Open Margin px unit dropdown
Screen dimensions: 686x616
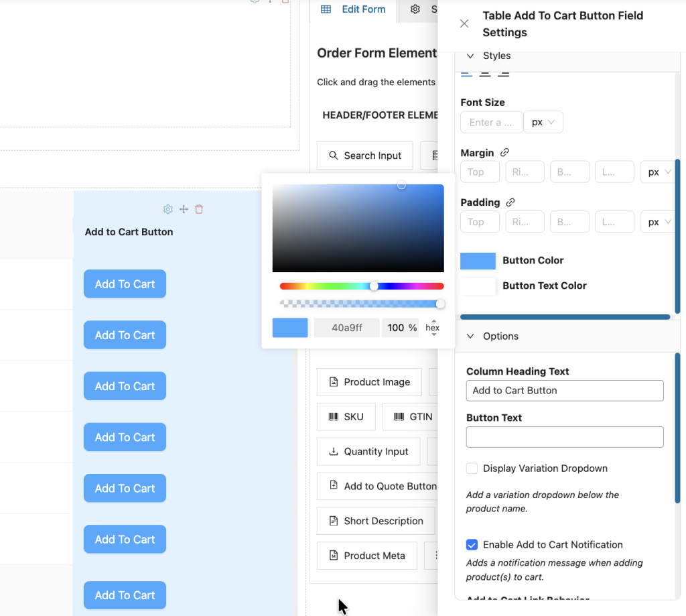click(x=658, y=172)
